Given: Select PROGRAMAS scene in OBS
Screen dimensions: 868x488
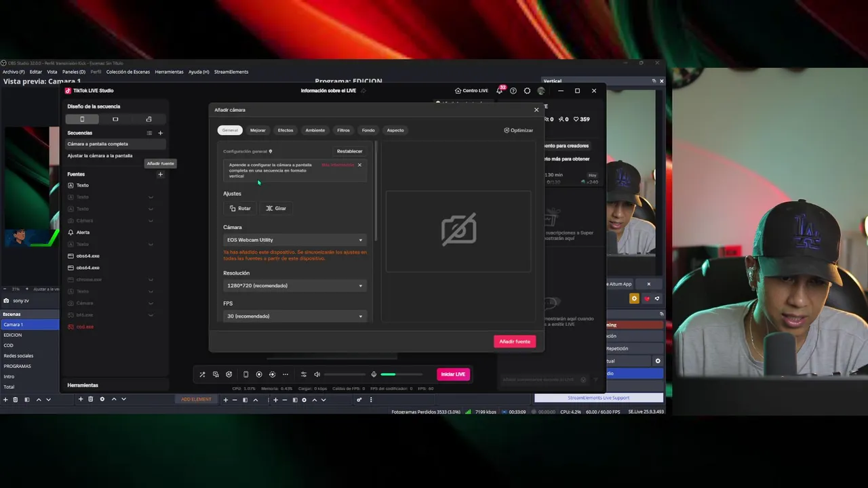Looking at the screenshot, I should point(30,366).
